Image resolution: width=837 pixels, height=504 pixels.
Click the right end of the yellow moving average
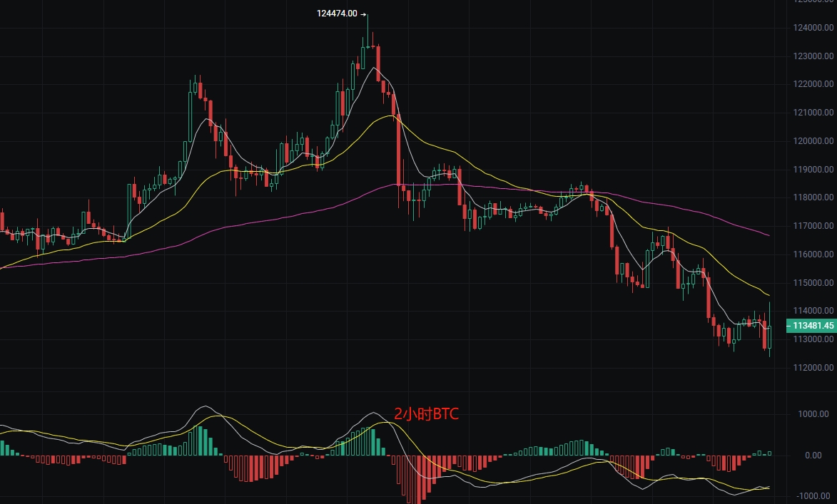768,295
